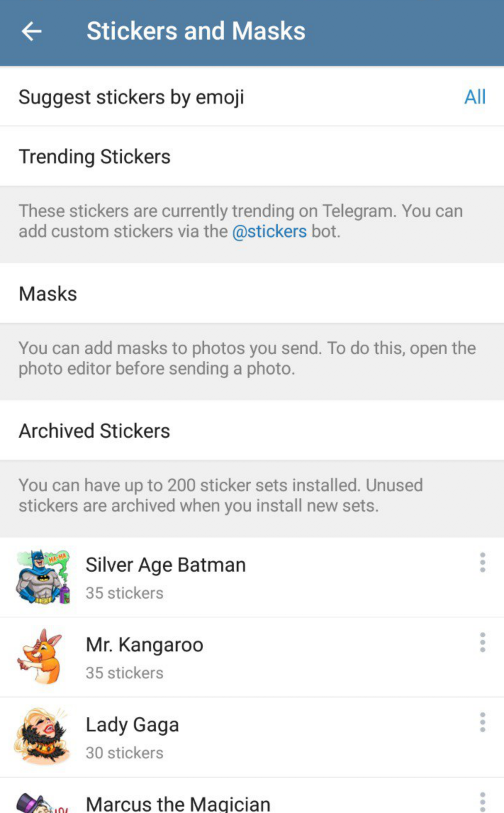Follow the @stickers bot link
The image size is (504, 813).
coord(269,232)
